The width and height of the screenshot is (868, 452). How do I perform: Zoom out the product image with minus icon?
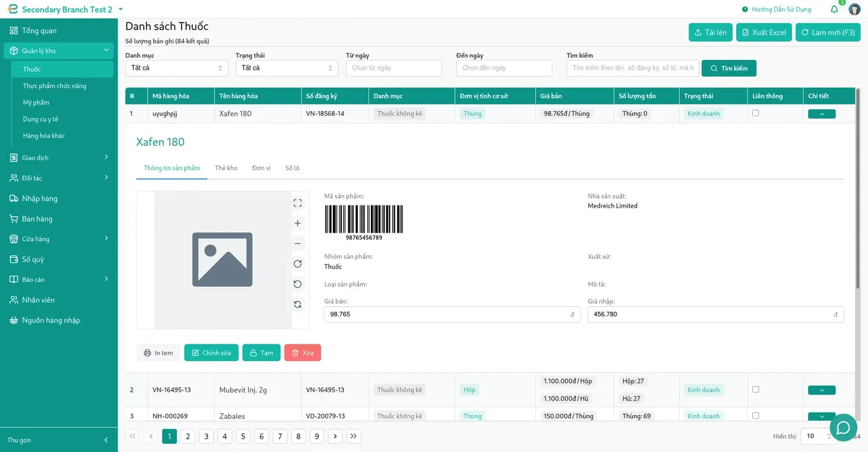point(297,244)
